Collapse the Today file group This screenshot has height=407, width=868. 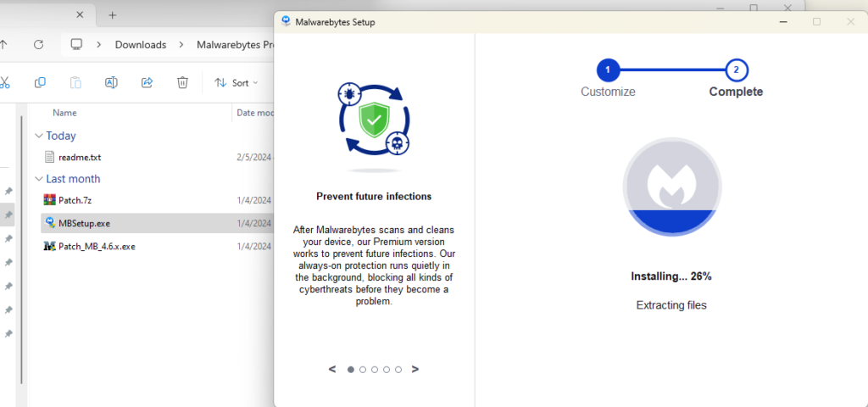tap(38, 136)
